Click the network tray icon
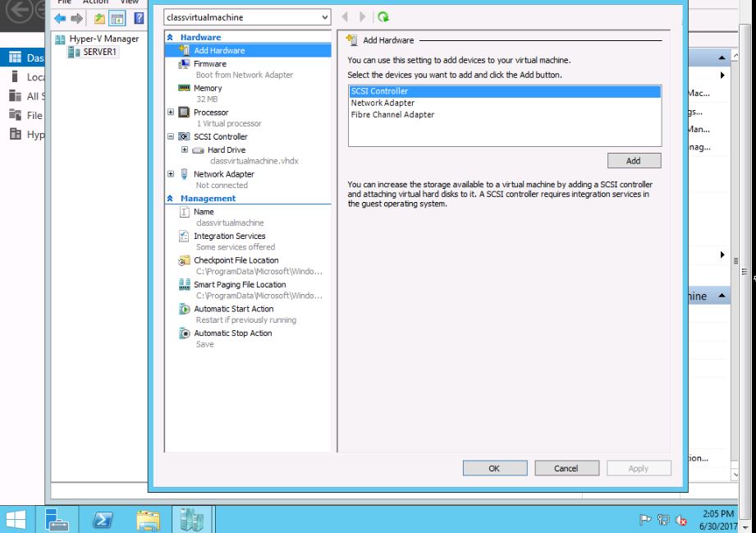The width and height of the screenshot is (756, 533). tap(663, 520)
